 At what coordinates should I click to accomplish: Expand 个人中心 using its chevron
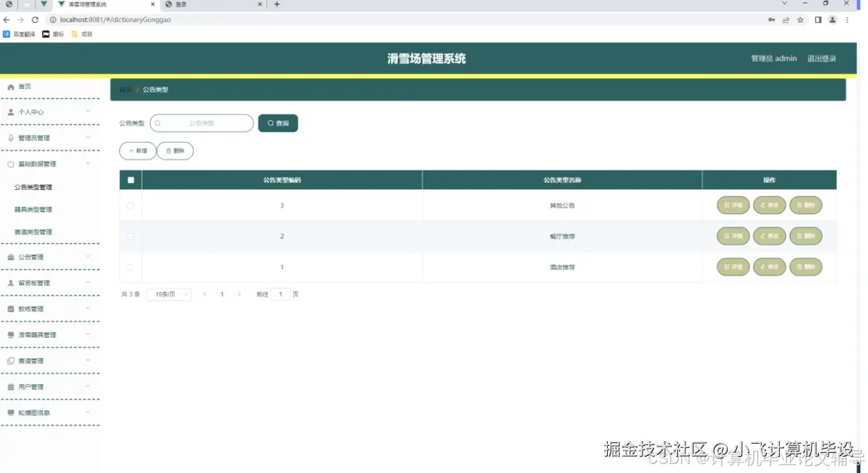click(88, 111)
